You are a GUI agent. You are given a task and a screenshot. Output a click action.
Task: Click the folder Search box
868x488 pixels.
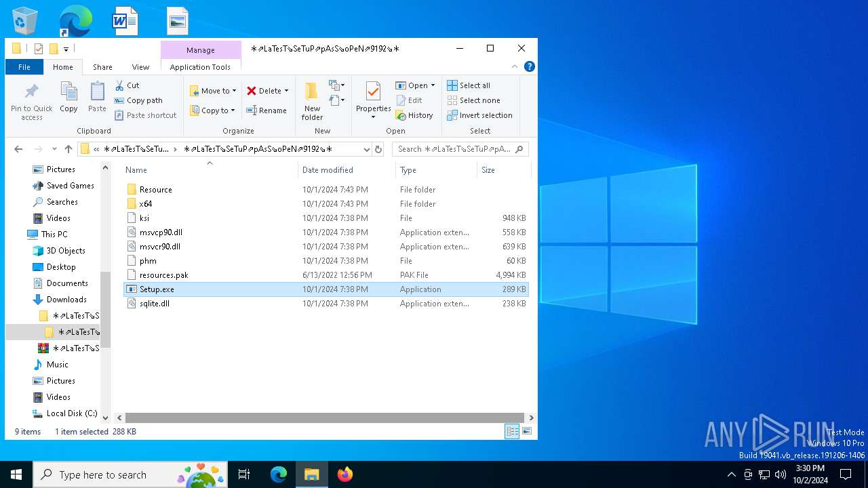(460, 149)
